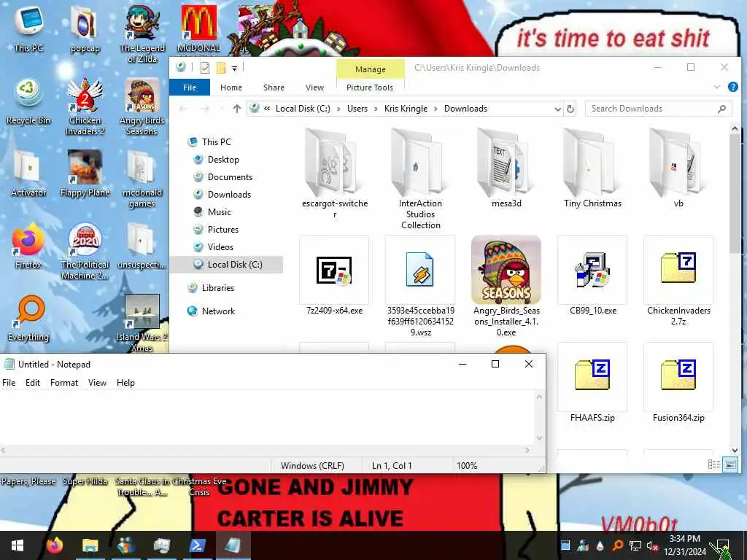
Task: Switch to details view layout
Action: (713, 464)
